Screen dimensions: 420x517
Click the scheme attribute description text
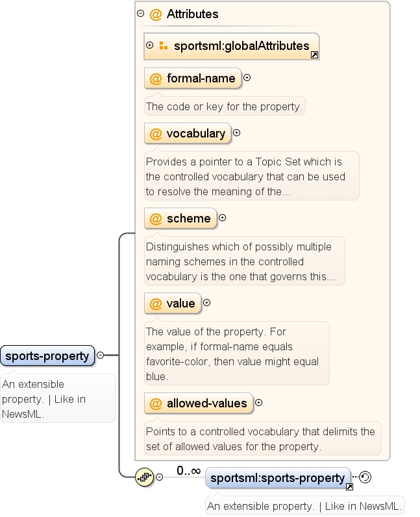pyautogui.click(x=241, y=261)
